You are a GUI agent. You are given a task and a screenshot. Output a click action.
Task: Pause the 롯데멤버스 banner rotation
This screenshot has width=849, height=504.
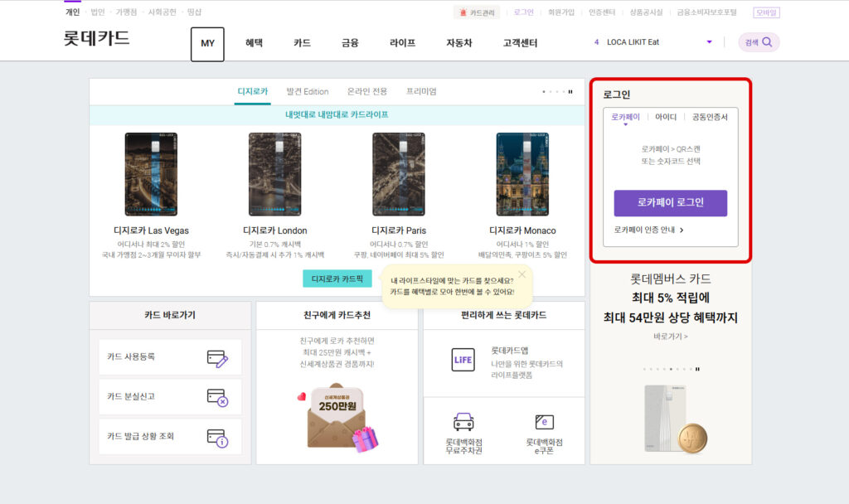pyautogui.click(x=698, y=368)
